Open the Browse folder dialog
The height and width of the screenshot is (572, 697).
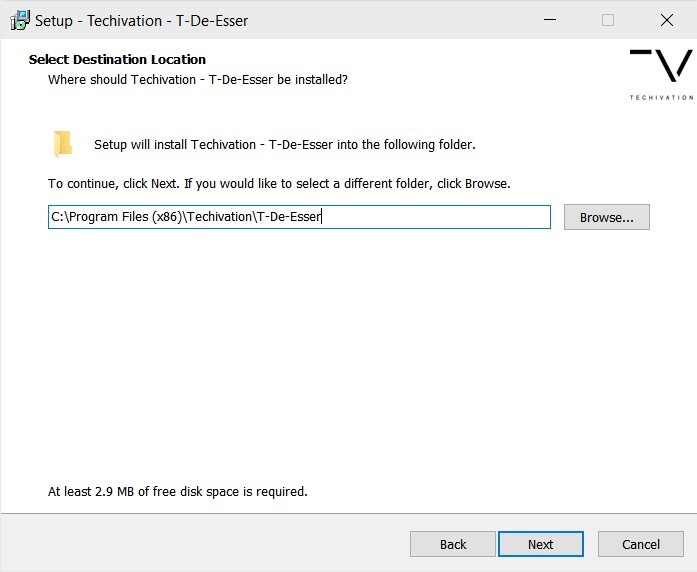(607, 217)
